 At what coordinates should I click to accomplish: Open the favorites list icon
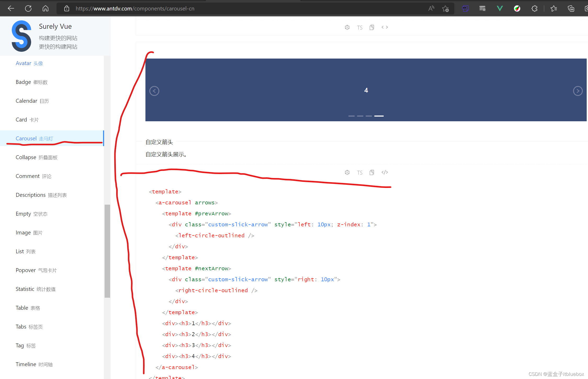554,9
